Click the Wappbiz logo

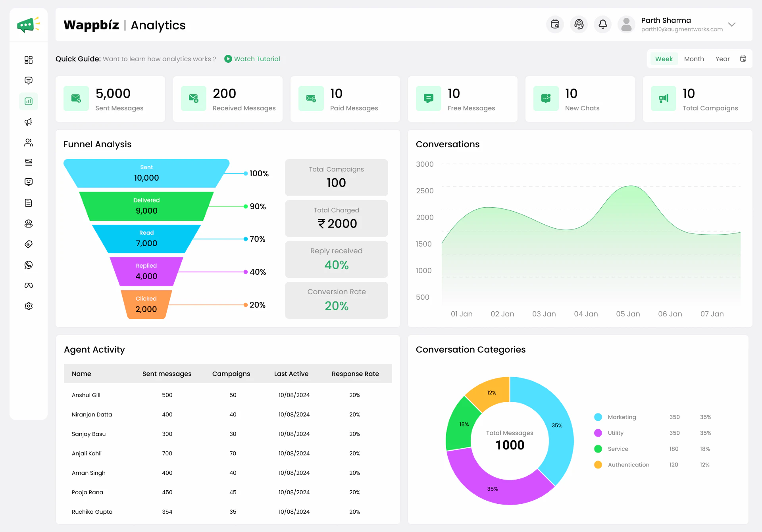pyautogui.click(x=28, y=24)
